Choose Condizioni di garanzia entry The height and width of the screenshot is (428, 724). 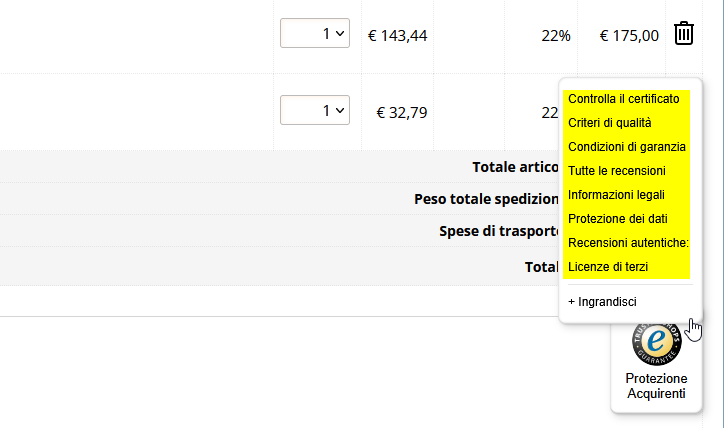[627, 147]
